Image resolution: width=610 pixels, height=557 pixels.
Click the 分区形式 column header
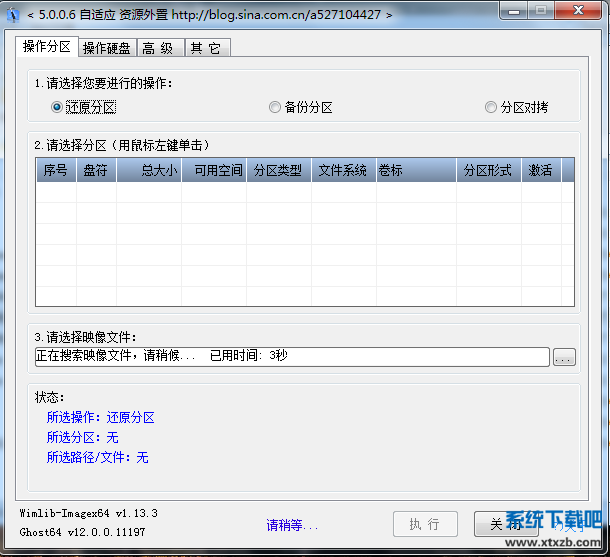tap(489, 170)
